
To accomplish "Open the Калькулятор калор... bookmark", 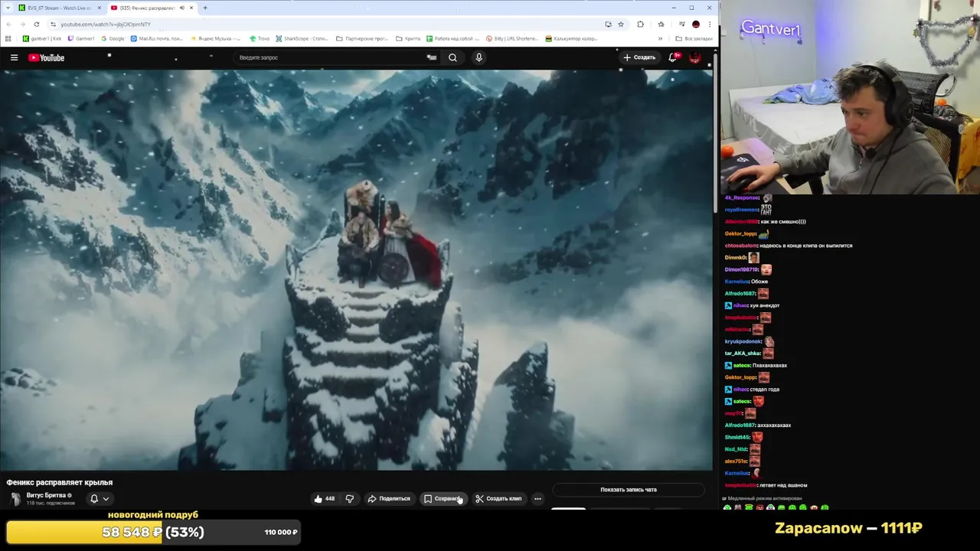I will (x=571, y=38).
